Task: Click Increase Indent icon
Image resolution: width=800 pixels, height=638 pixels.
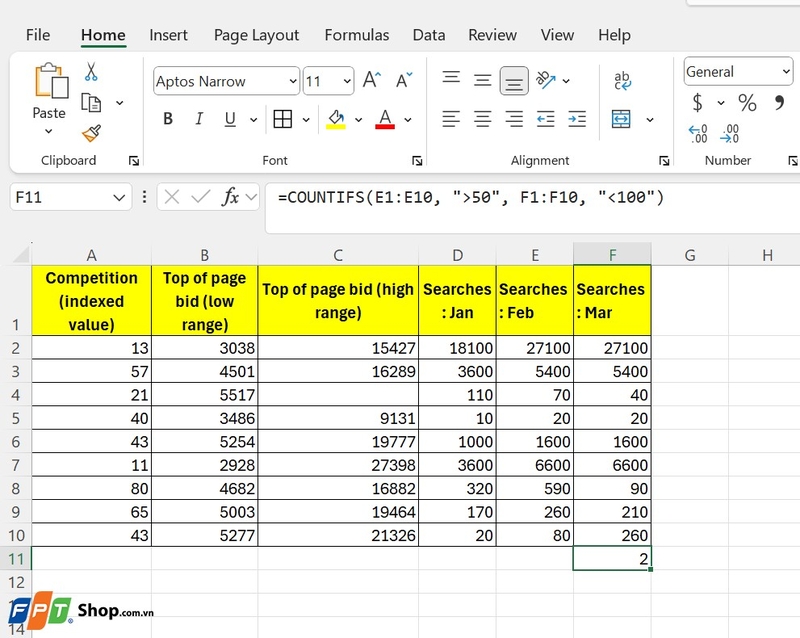Action: click(577, 119)
